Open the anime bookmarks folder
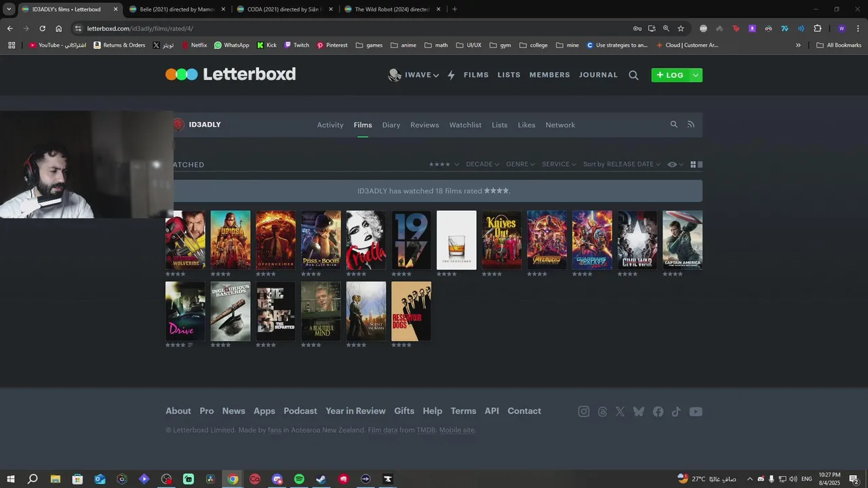 403,45
